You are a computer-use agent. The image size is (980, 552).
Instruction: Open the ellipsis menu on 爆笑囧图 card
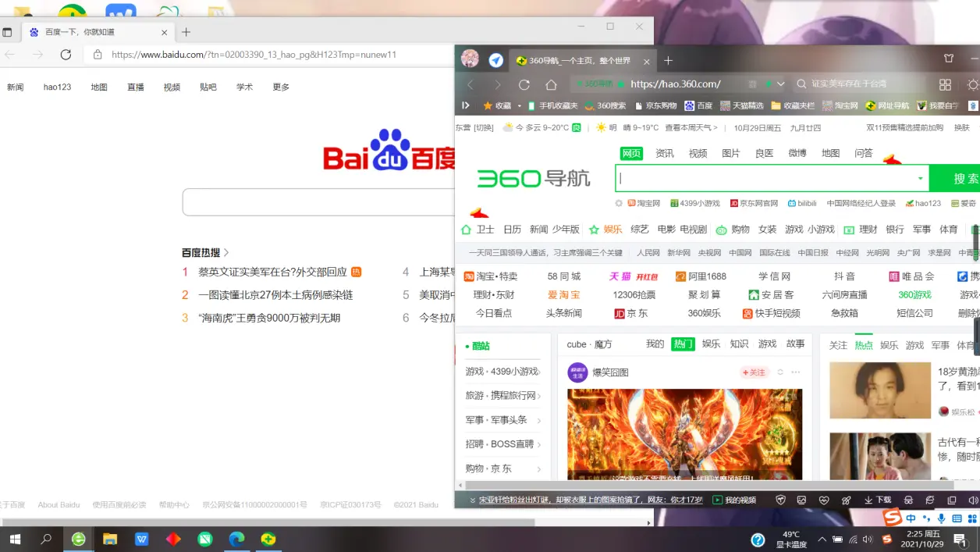(796, 372)
